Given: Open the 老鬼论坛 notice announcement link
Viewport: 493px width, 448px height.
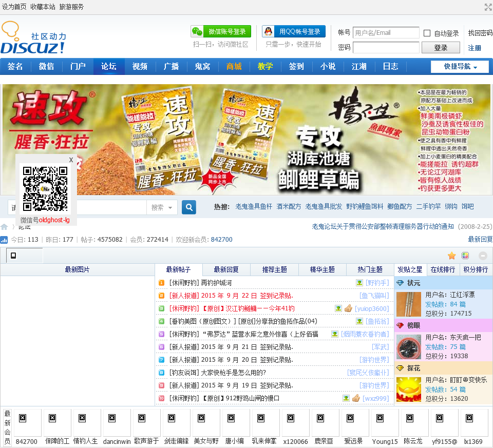Looking at the screenshot, I should [383, 226].
